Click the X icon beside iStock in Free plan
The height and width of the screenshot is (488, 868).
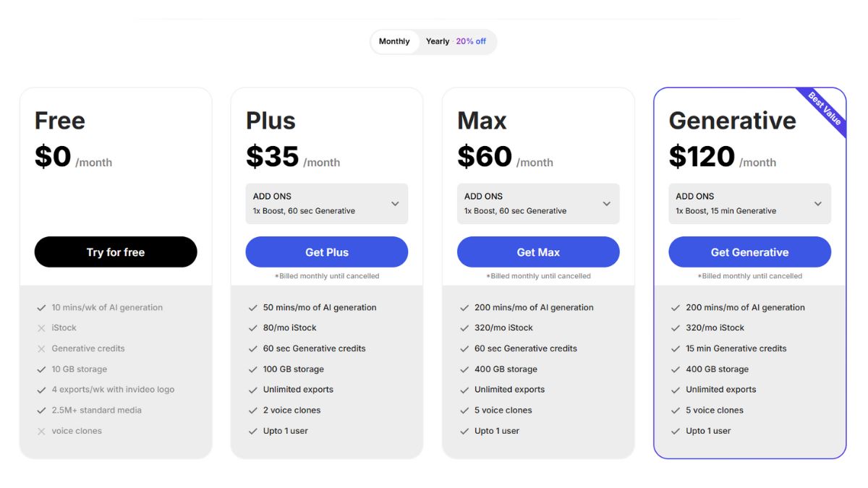41,328
